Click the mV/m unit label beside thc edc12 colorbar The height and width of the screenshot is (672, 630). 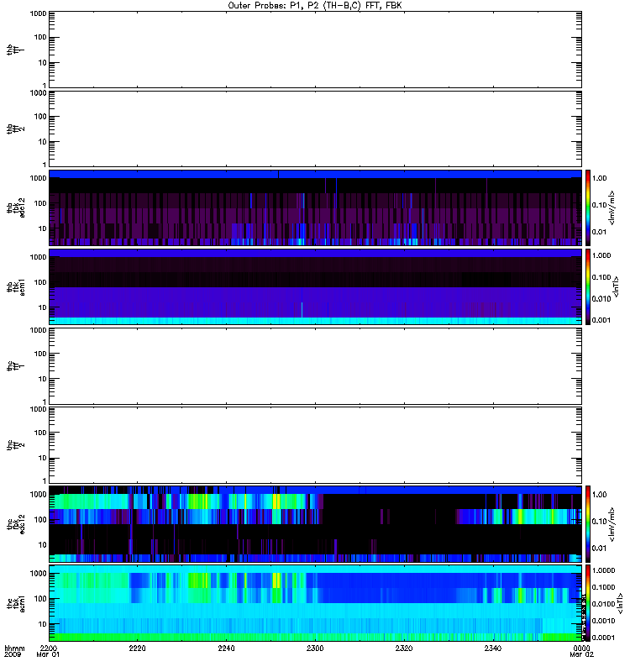click(x=612, y=524)
